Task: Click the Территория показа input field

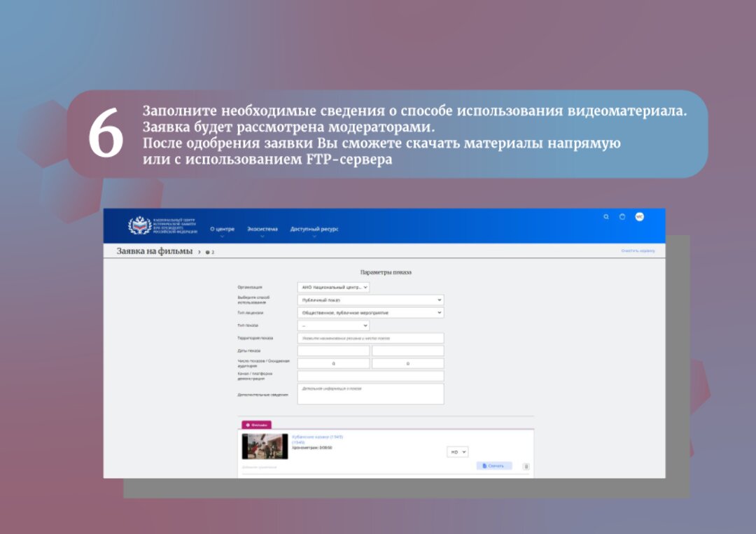Action: 370,338
